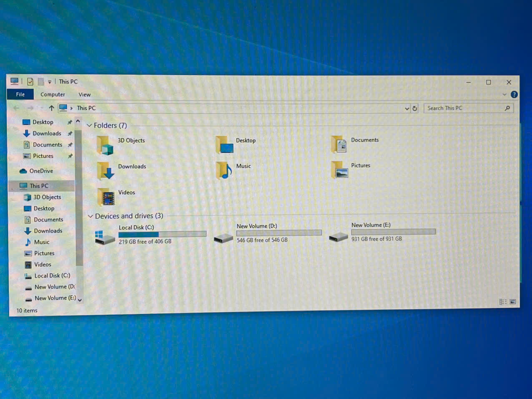The height and width of the screenshot is (399, 532).
Task: Select pinned Pictures in Quick access
Action: [x=43, y=156]
